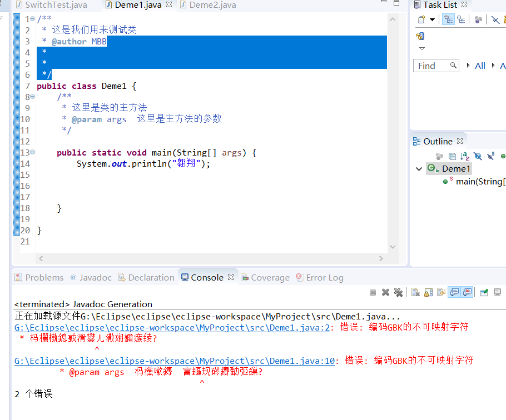Screen dimensions: 506x420
Task: Toggle Show Console on Standard Out change
Action: [454, 292]
